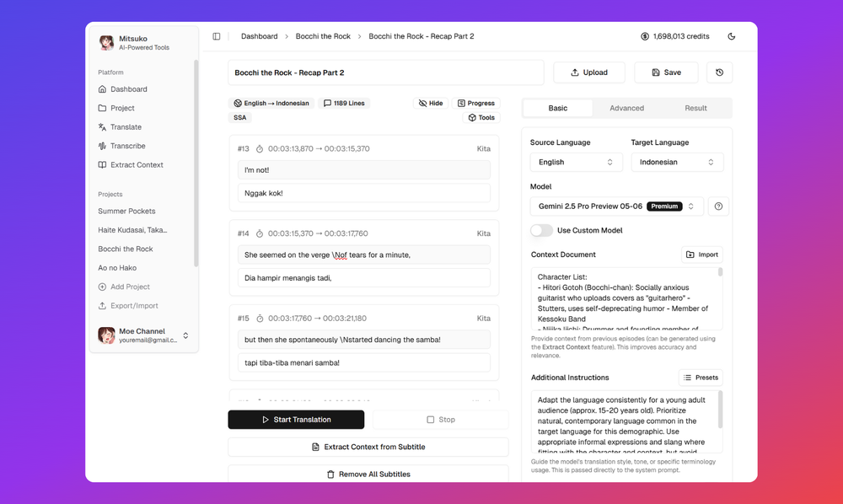Open the Target Language dropdown
This screenshot has height=504, width=843.
tap(677, 163)
